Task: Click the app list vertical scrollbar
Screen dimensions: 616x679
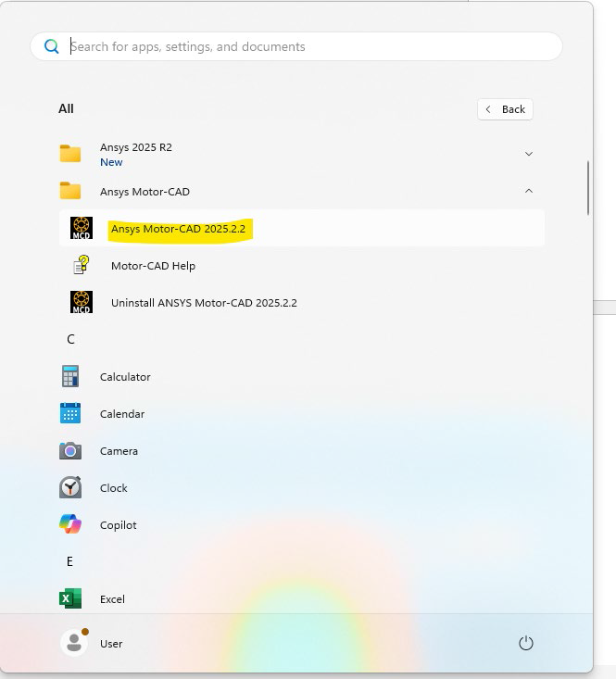Action: tap(586, 187)
